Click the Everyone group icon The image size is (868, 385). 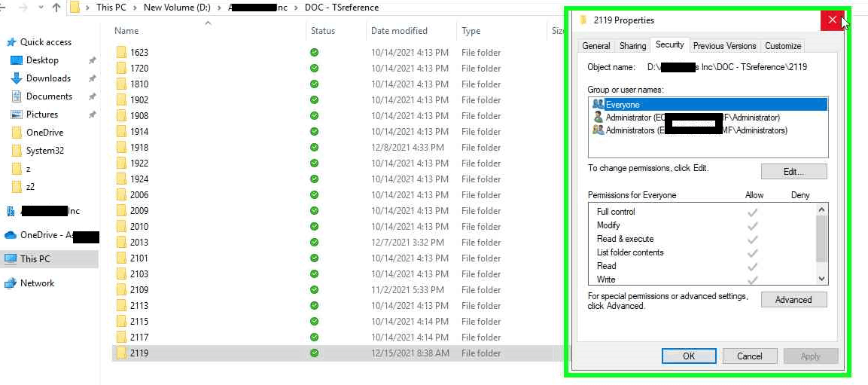point(598,104)
